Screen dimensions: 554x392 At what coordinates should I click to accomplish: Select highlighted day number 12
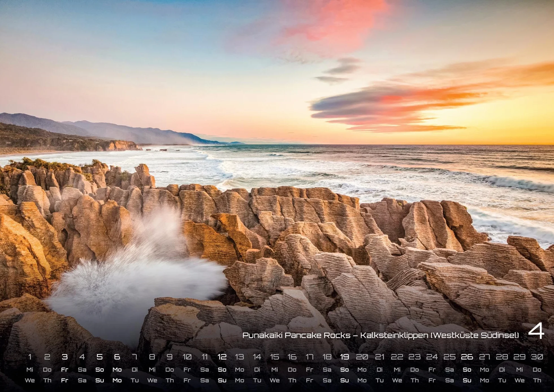222,357
